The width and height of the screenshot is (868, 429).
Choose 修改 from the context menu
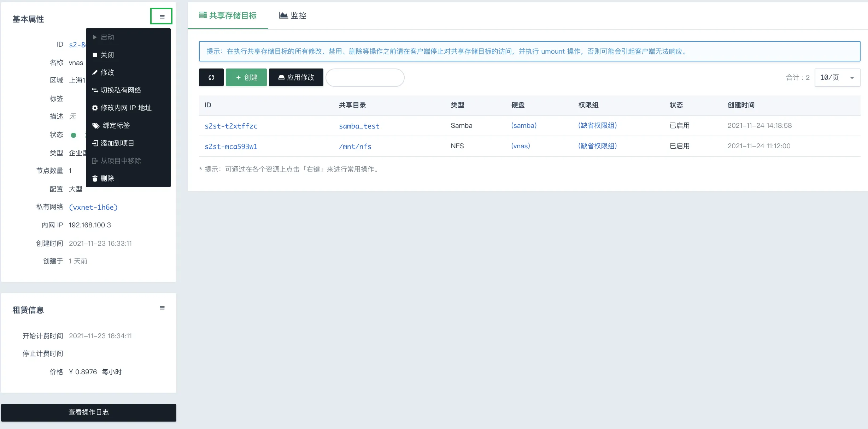point(128,72)
